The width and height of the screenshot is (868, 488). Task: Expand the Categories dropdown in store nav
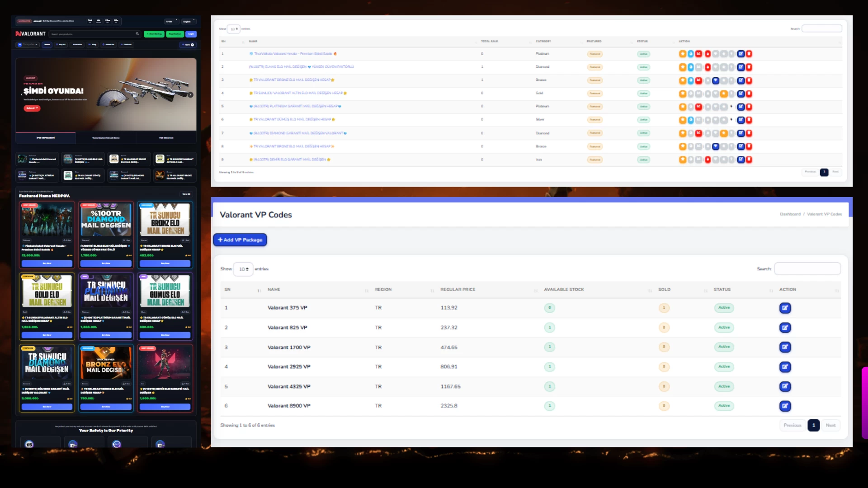coord(28,45)
